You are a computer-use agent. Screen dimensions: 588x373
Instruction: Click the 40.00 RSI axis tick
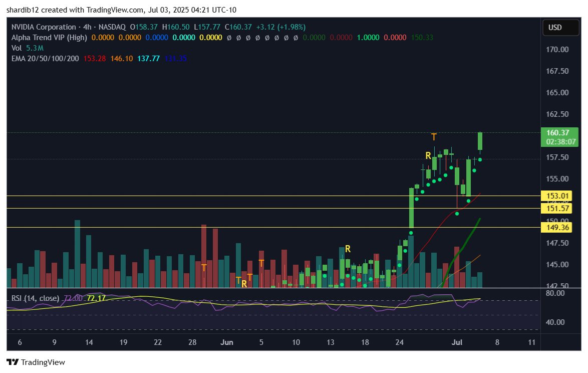point(555,322)
